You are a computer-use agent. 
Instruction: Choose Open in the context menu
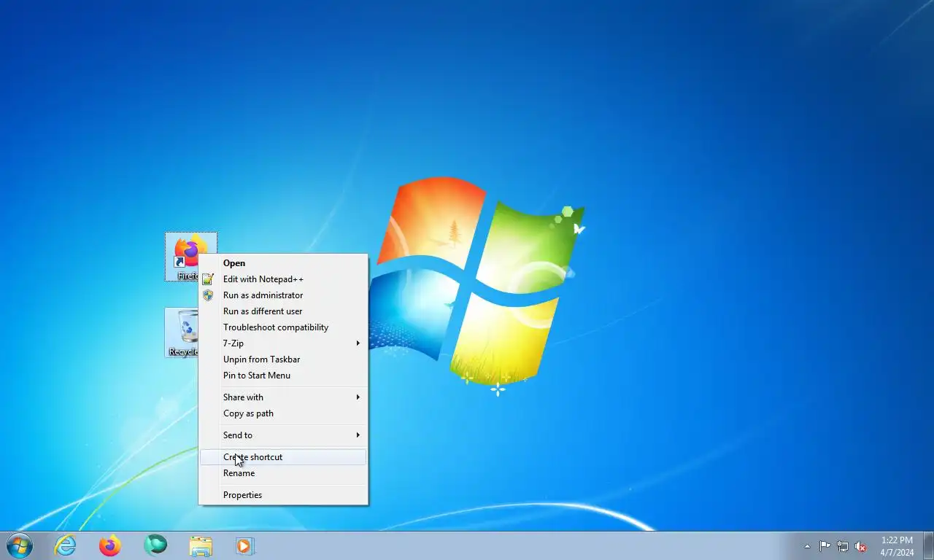[x=283, y=263]
